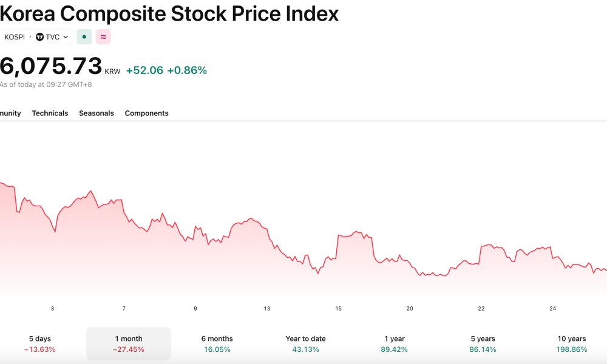This screenshot has height=364, width=607.
Task: Select the 6 months range
Action: 217,344
